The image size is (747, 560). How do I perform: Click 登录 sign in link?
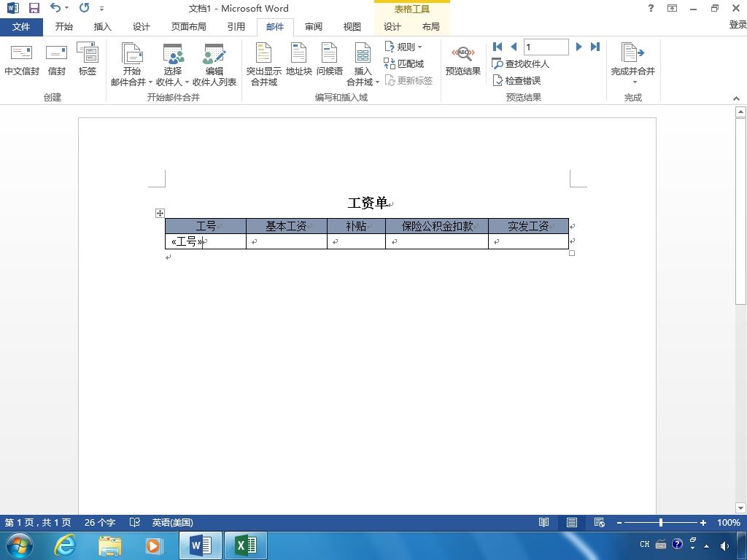pos(738,25)
